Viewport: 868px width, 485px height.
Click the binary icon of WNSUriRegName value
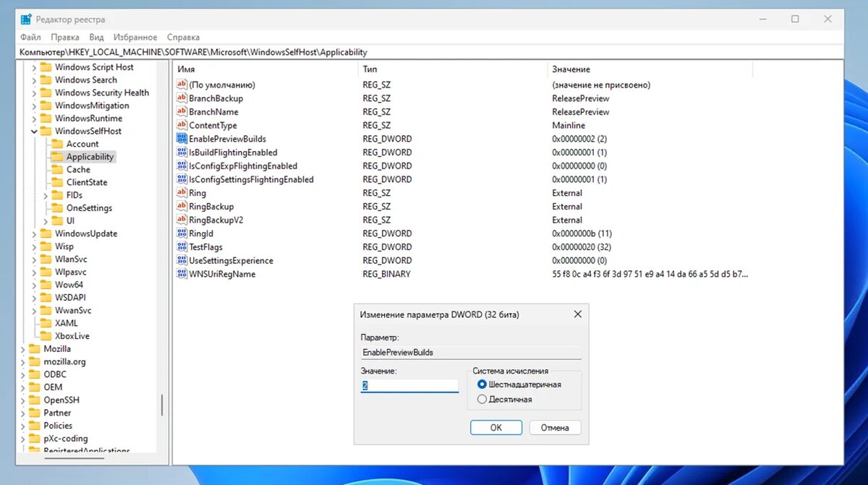pyautogui.click(x=182, y=274)
